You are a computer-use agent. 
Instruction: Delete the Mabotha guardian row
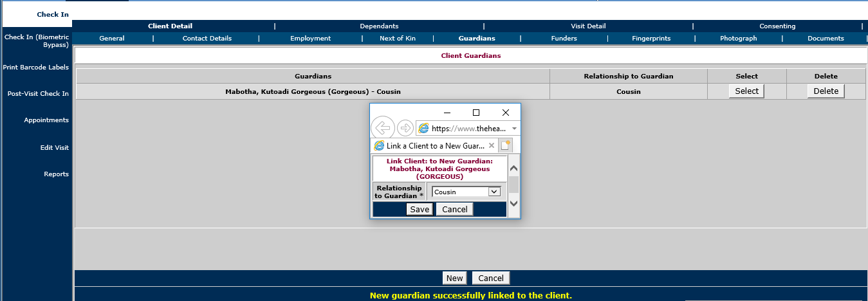point(826,91)
